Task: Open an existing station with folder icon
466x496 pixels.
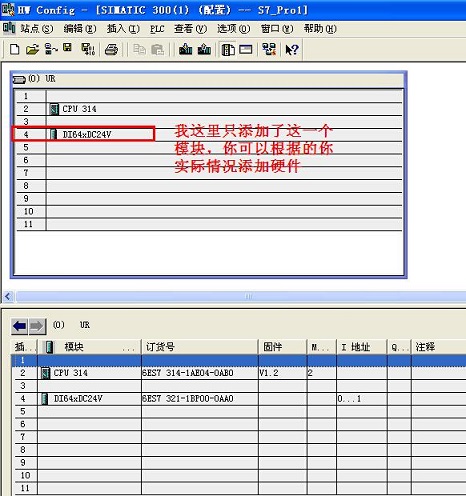Action: [x=32, y=49]
